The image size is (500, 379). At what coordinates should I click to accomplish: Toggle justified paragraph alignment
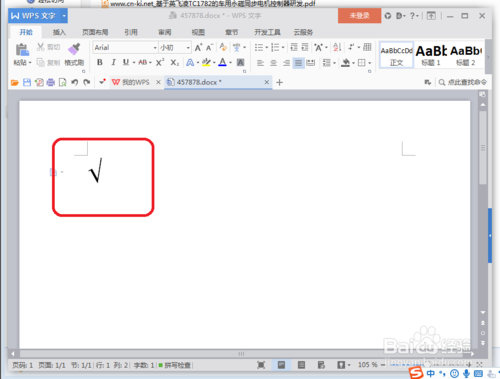(298, 63)
